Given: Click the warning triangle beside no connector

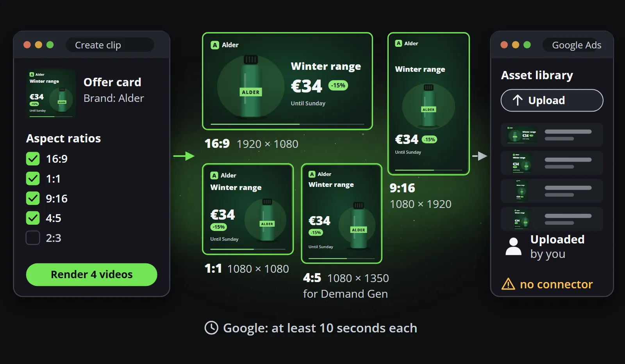Looking at the screenshot, I should click(508, 284).
